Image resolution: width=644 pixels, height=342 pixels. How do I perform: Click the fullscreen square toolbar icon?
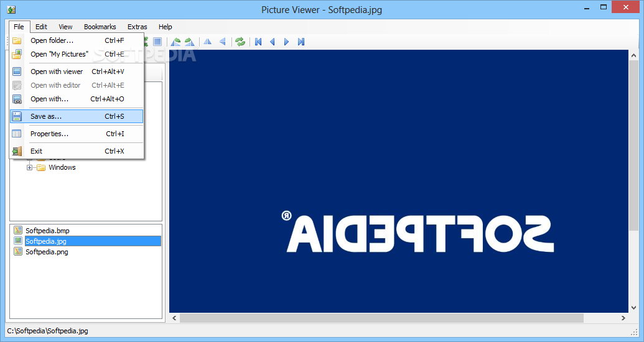coord(157,42)
